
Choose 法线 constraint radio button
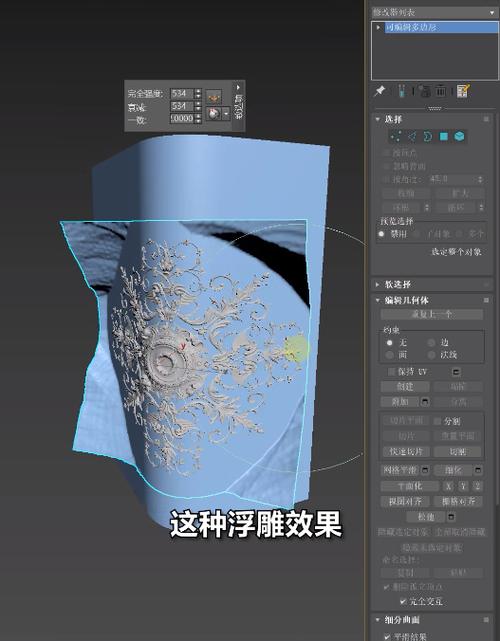[x=431, y=355]
